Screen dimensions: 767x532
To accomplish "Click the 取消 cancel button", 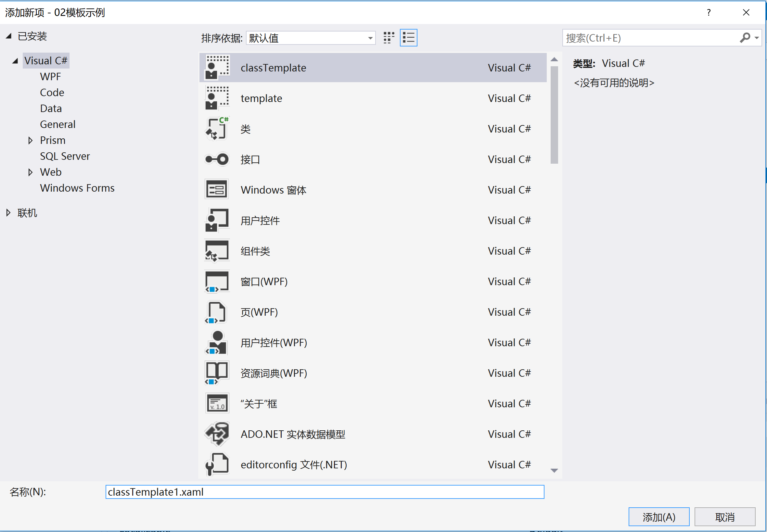I will pyautogui.click(x=725, y=517).
